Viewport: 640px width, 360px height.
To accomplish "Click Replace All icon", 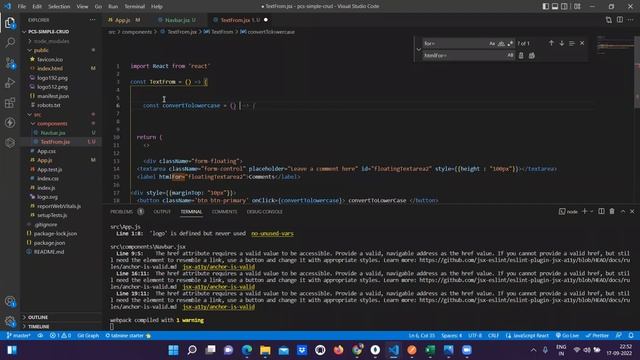I will tap(531, 56).
